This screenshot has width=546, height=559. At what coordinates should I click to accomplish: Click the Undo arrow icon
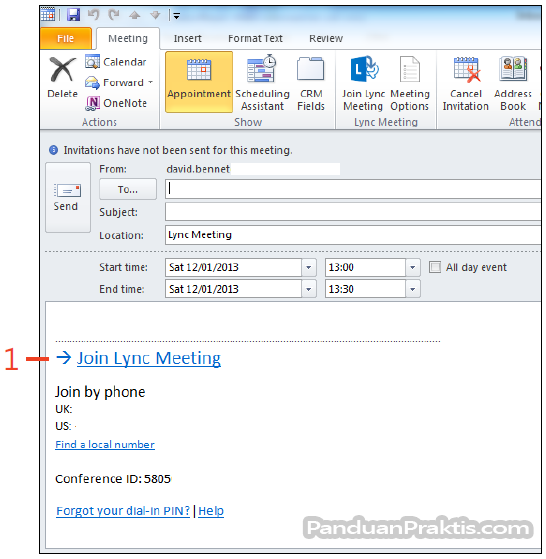(x=93, y=15)
